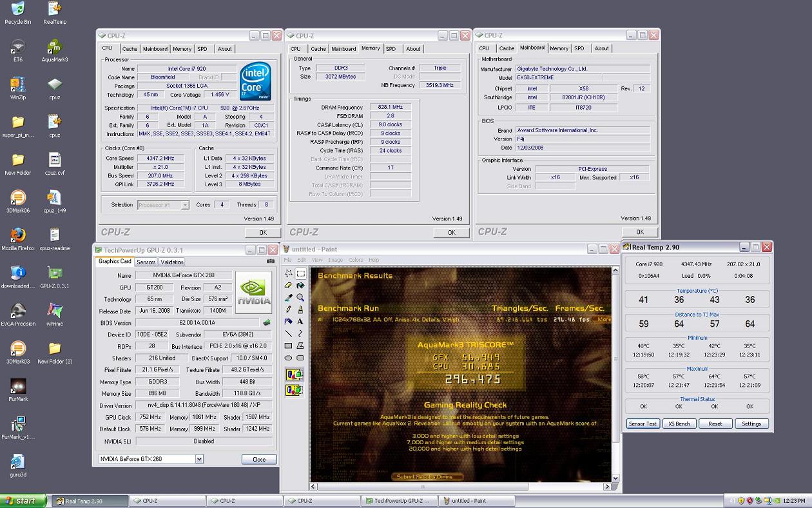The width and height of the screenshot is (812, 508).
Task: Click OK in the CPU-Z Memory window
Action: (x=452, y=232)
